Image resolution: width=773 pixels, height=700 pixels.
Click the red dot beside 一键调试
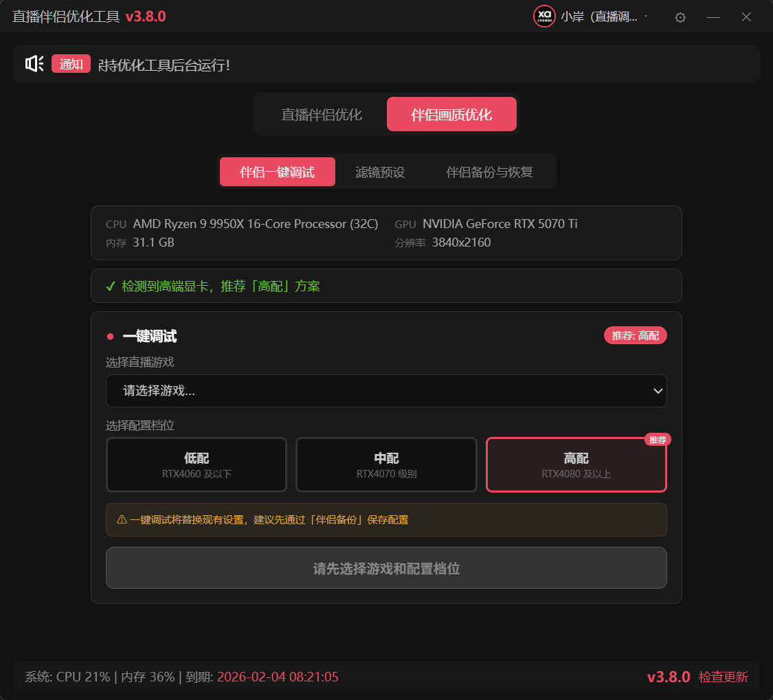click(109, 336)
